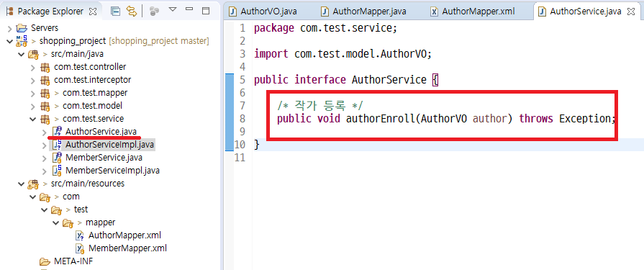Collapse the src/main/resources folder

click(x=22, y=184)
